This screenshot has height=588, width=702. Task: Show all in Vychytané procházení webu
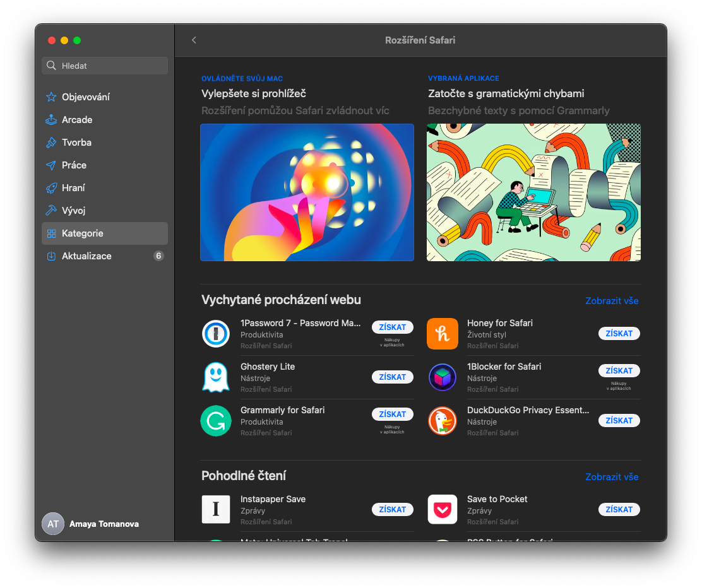pos(612,301)
